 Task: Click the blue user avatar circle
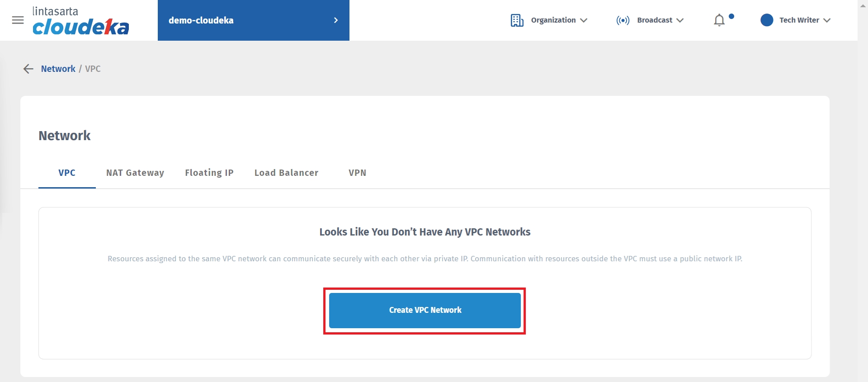click(767, 20)
